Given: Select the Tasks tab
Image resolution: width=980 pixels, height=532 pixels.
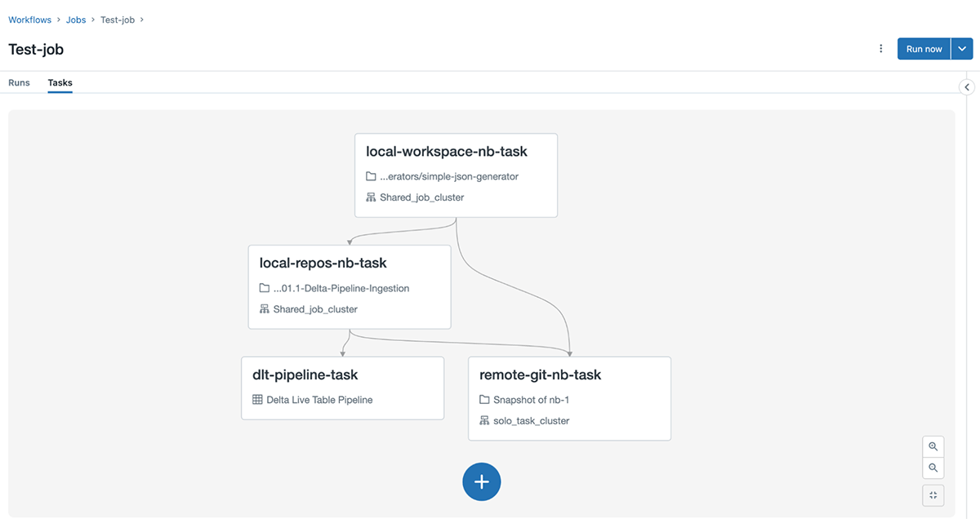Looking at the screenshot, I should (60, 82).
